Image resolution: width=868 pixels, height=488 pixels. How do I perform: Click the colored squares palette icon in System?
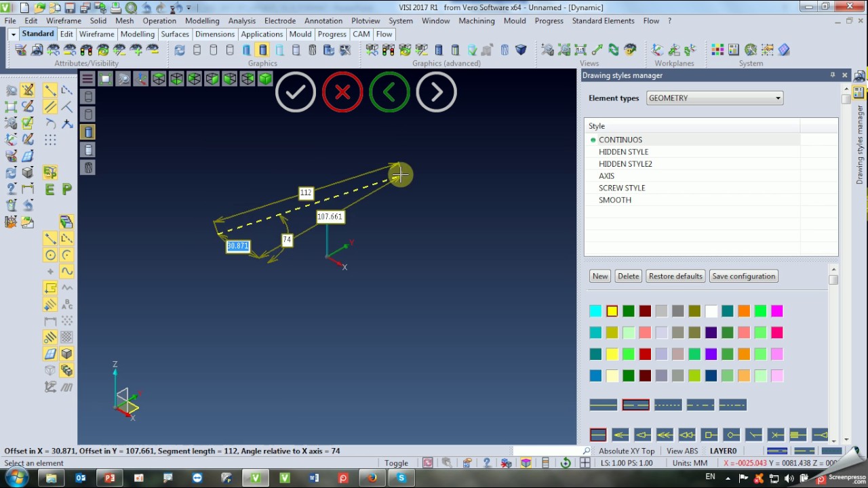point(717,50)
